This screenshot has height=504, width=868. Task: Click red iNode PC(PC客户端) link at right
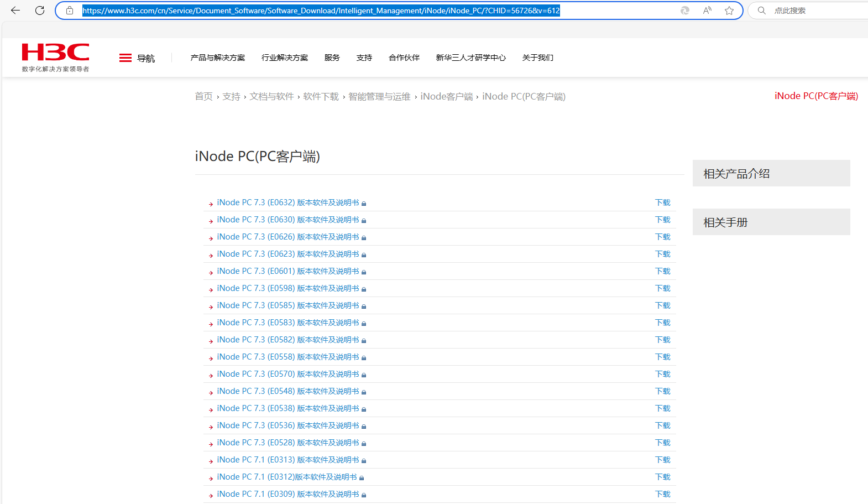816,96
